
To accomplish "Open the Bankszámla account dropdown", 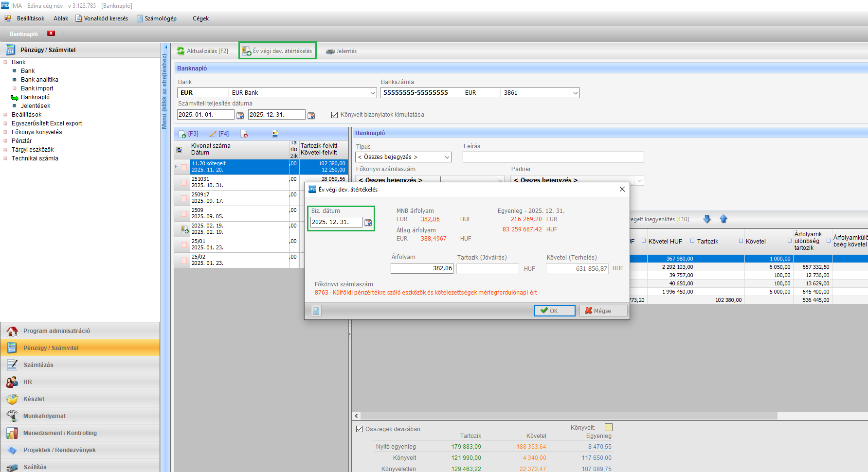I will point(575,93).
